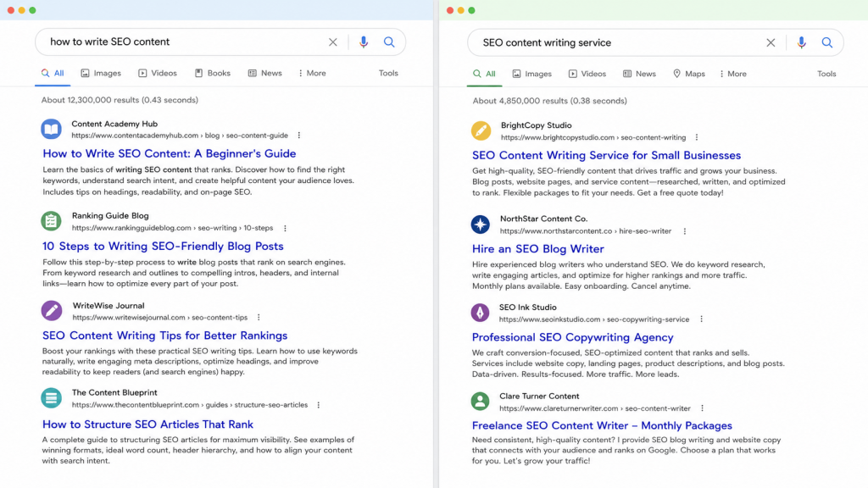868x488 pixels.
Task: Switch to News tab in right window
Action: point(639,74)
